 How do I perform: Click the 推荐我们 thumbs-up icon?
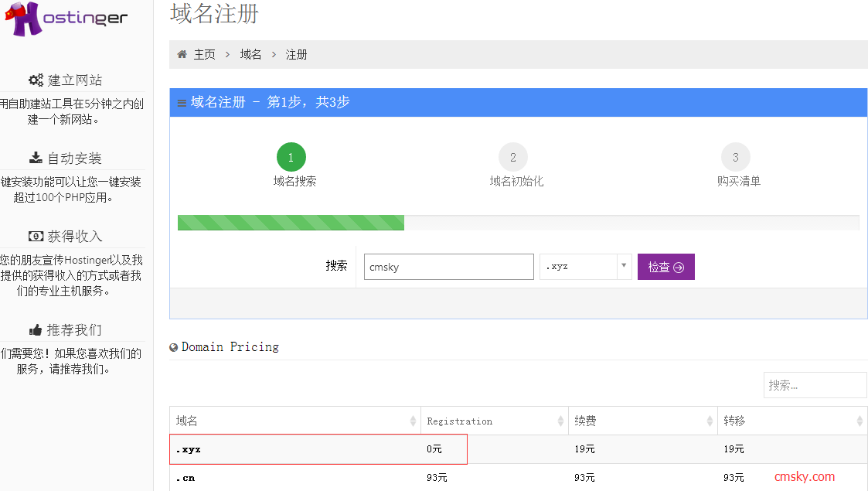pyautogui.click(x=36, y=329)
